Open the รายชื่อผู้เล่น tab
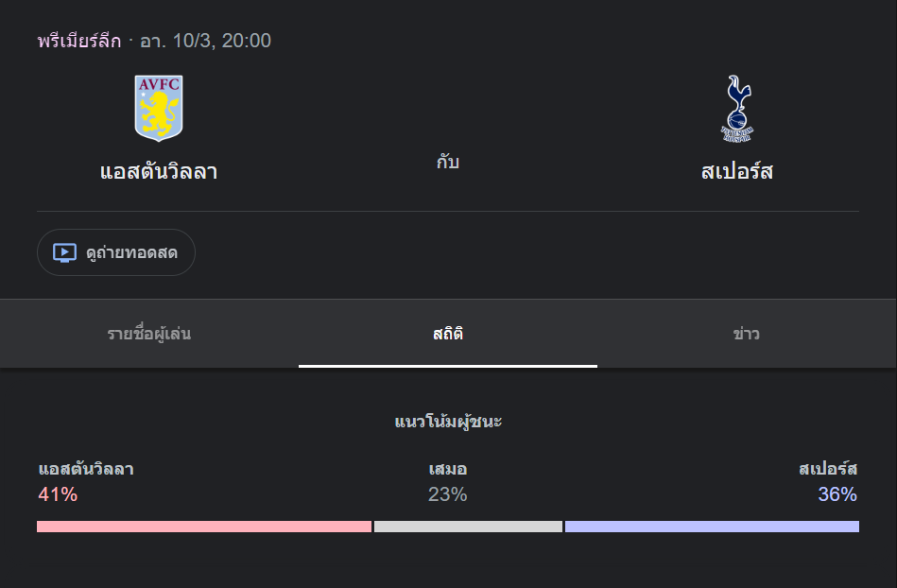This screenshot has width=897, height=588. [149, 334]
